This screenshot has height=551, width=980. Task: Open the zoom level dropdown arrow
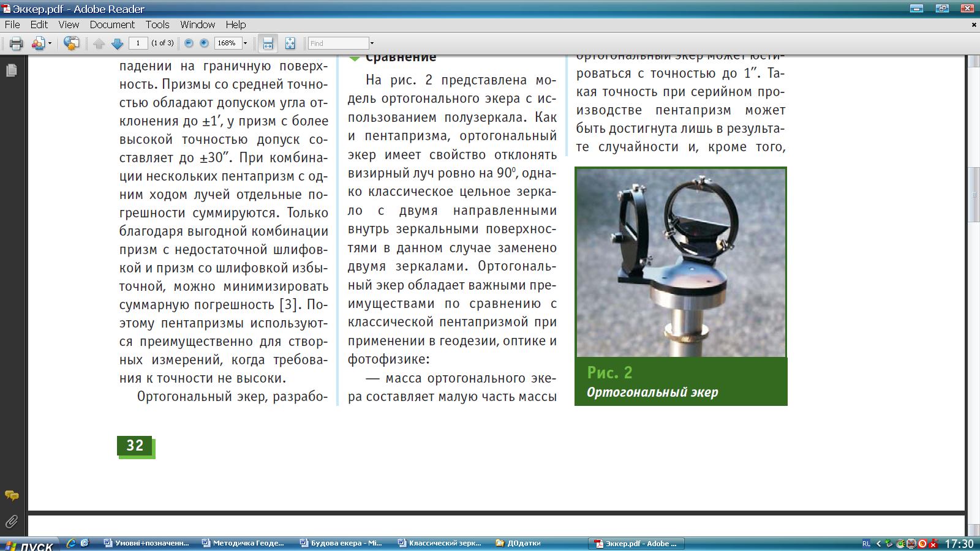pos(245,43)
